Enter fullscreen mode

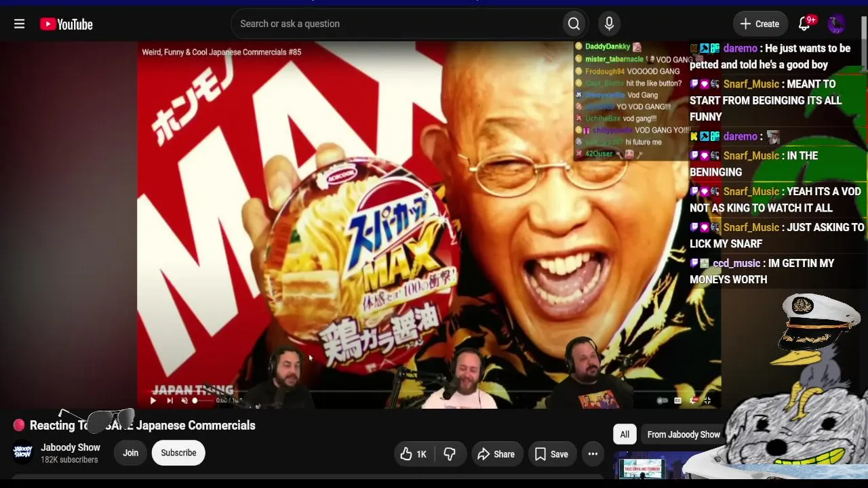tap(707, 401)
